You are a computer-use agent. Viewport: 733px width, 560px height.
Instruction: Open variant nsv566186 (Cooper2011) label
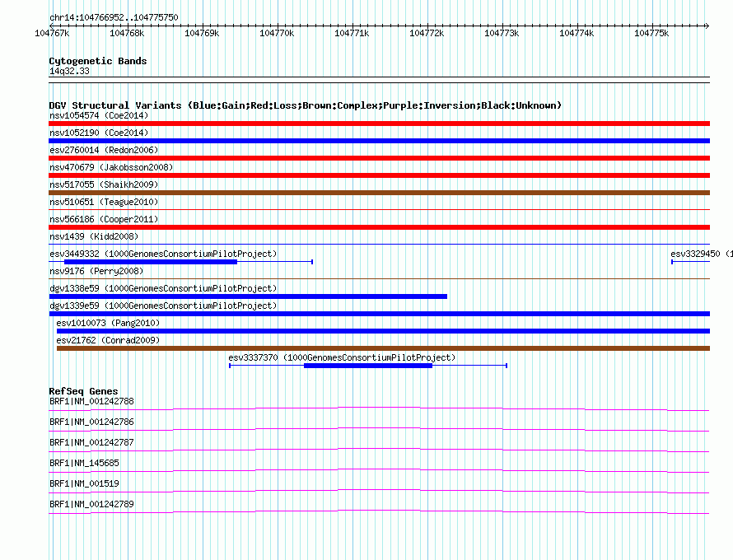[104, 219]
